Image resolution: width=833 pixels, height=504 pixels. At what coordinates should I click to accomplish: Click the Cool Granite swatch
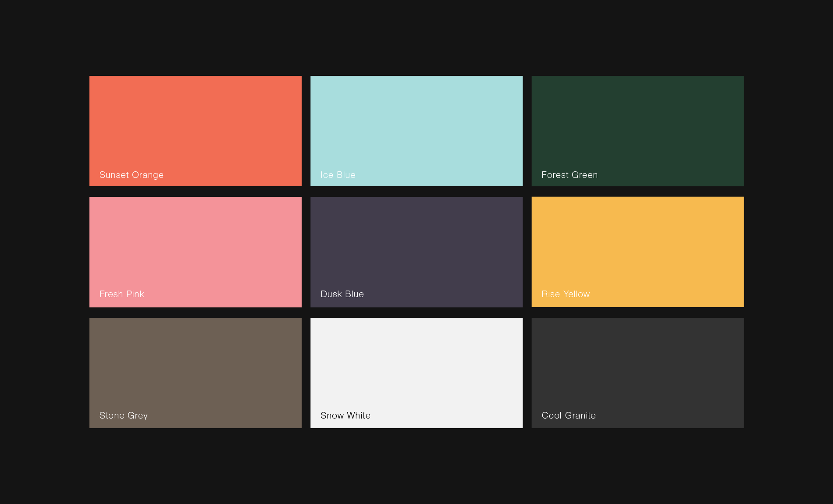pos(637,373)
